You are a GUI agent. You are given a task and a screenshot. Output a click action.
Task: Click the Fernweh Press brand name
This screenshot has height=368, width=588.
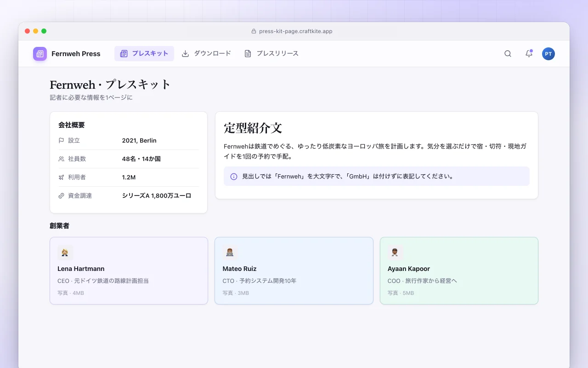[x=76, y=54]
